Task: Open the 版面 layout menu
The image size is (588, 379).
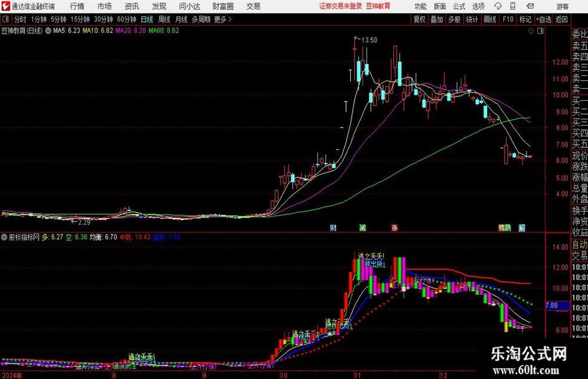Action: point(440,6)
